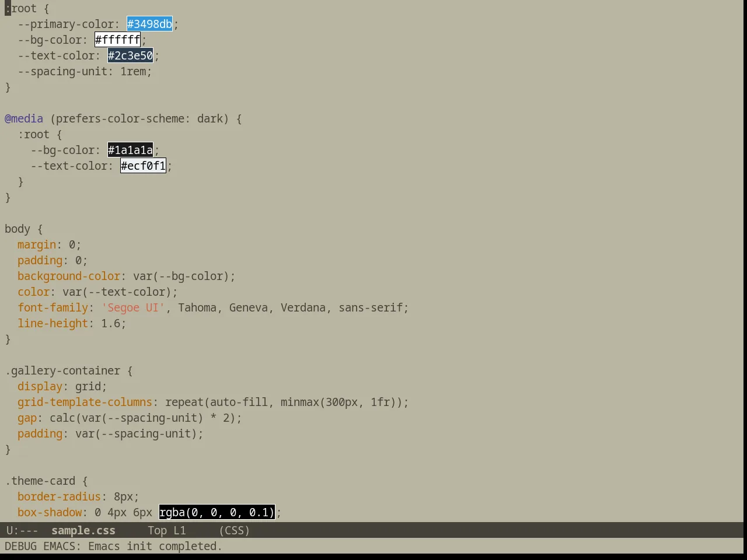The image size is (747, 560).
Task: Click the 'gap' property
Action: (27, 418)
